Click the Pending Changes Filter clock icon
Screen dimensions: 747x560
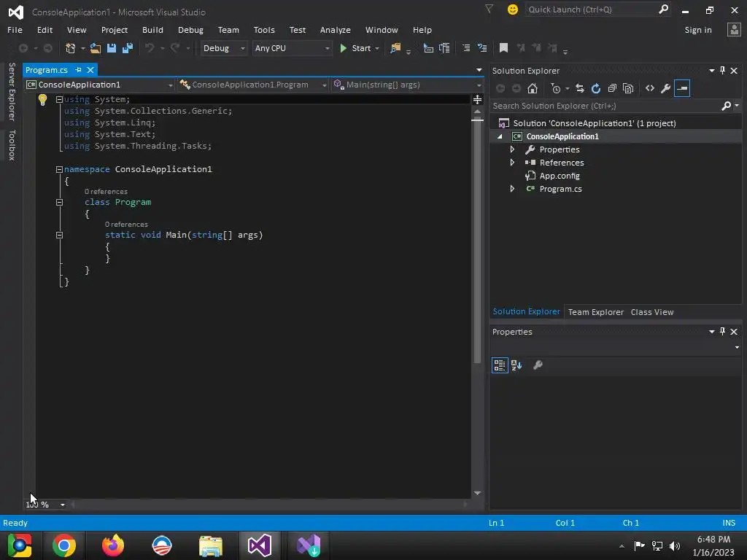[555, 88]
